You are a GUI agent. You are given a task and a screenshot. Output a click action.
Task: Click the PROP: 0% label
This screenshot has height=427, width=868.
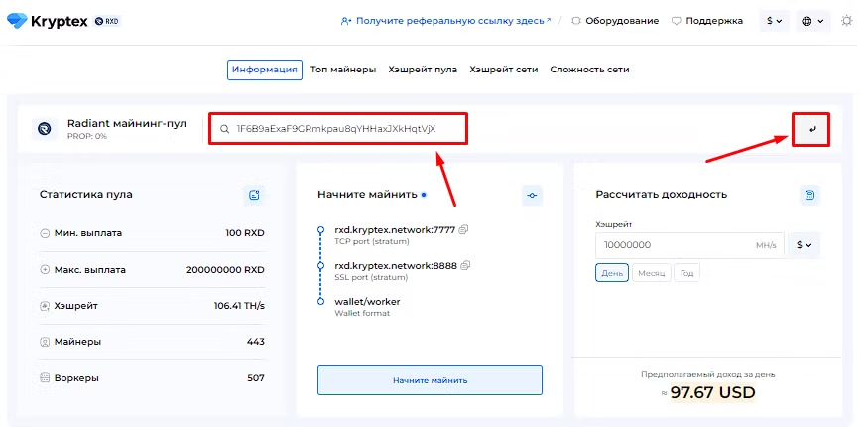(x=87, y=136)
